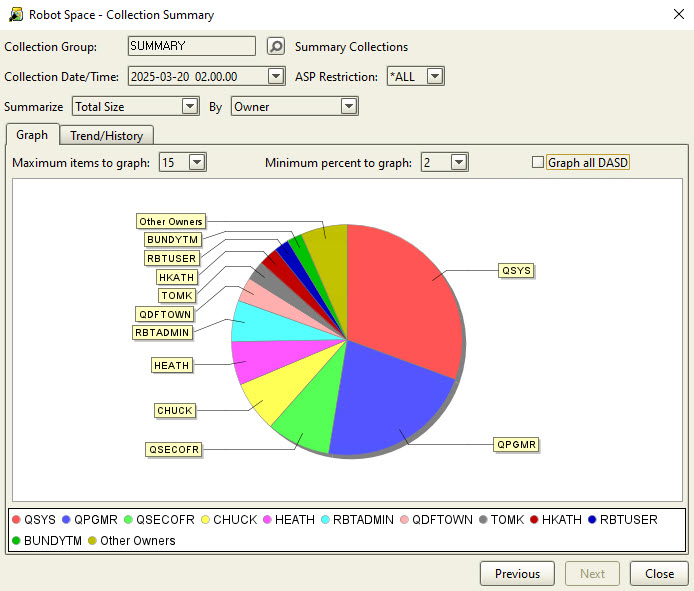Click the RBTUSER pie chart label
The height and width of the screenshot is (591, 694).
tap(172, 259)
